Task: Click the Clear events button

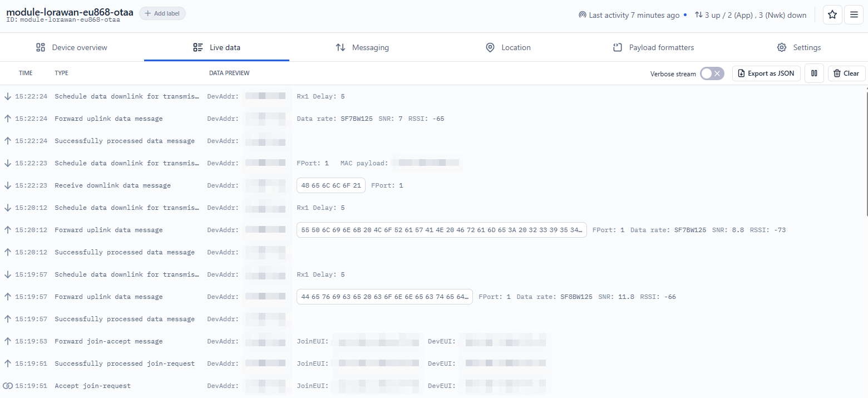Action: (x=846, y=73)
